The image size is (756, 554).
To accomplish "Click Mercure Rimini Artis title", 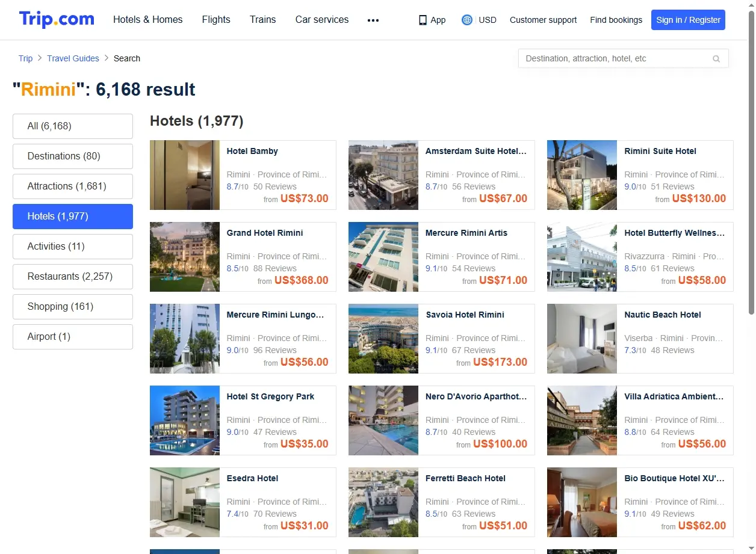I will click(466, 233).
